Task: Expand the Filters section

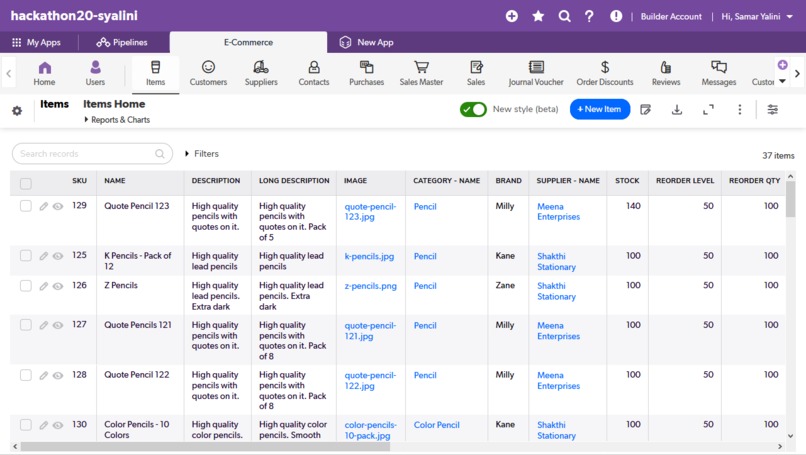Action: [202, 154]
